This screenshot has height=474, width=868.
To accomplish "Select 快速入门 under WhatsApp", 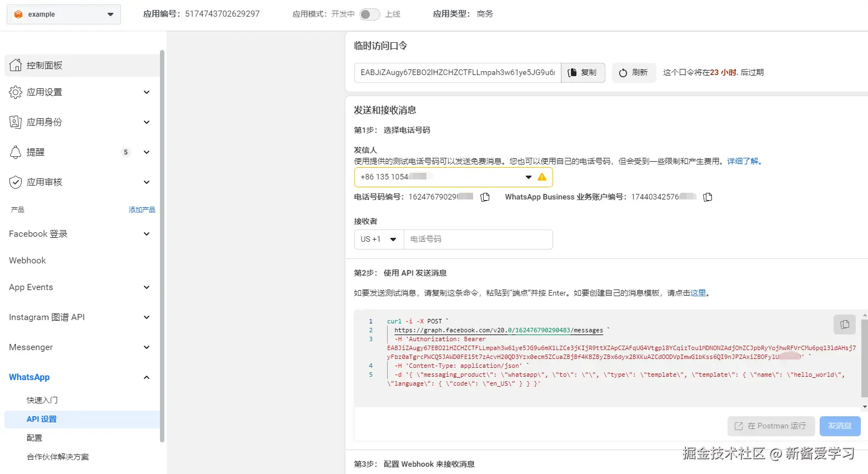I will [42, 400].
